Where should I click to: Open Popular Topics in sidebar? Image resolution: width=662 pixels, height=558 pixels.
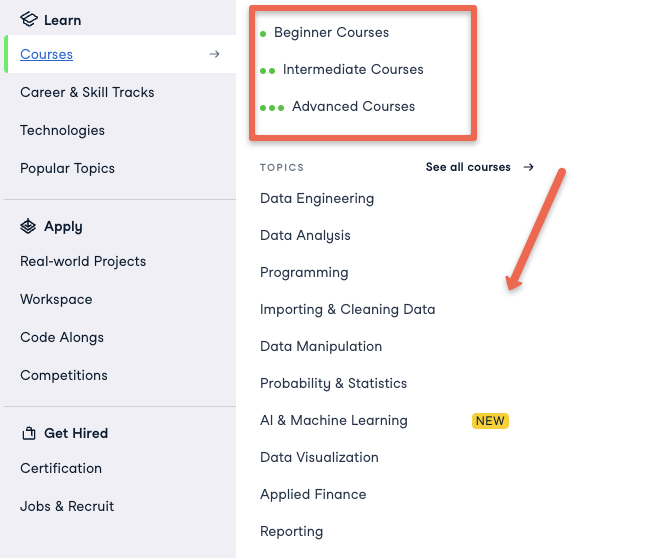click(68, 168)
